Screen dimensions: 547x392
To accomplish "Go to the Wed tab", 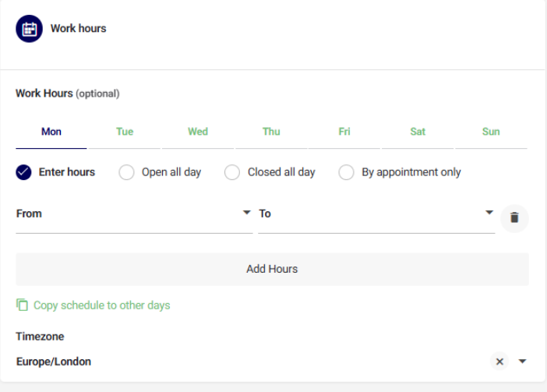I will pyautogui.click(x=198, y=132).
